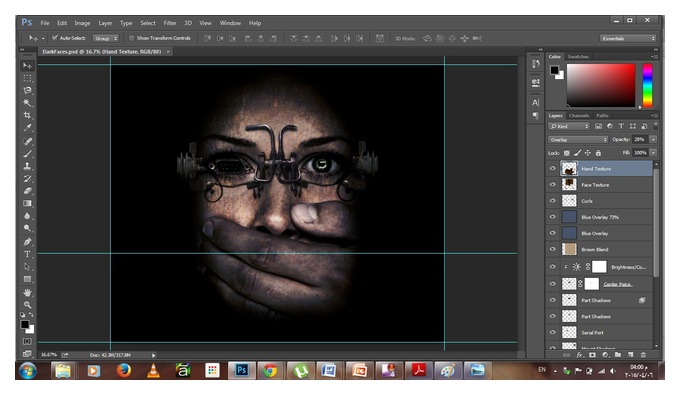Select the Path Selection tool

(x=27, y=267)
